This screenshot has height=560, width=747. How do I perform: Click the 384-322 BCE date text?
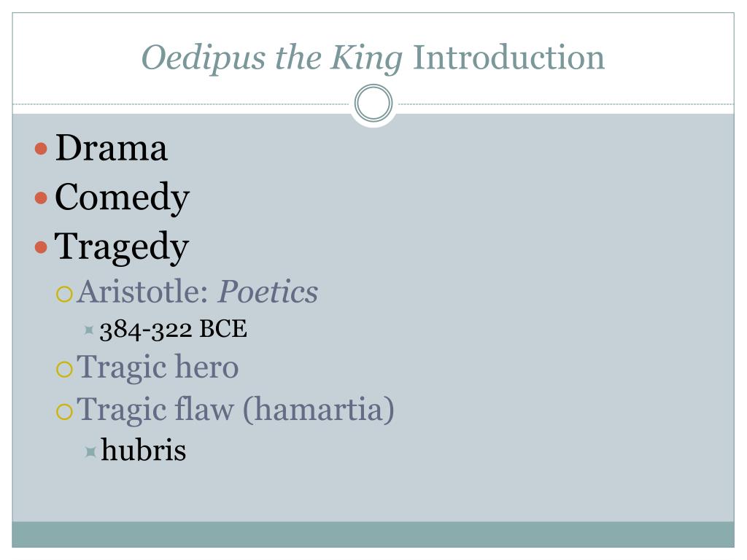click(174, 329)
